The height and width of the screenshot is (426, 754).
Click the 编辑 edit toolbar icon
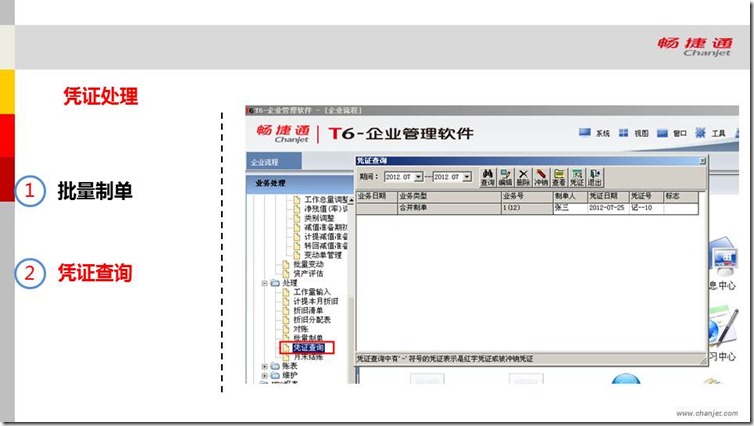point(505,177)
